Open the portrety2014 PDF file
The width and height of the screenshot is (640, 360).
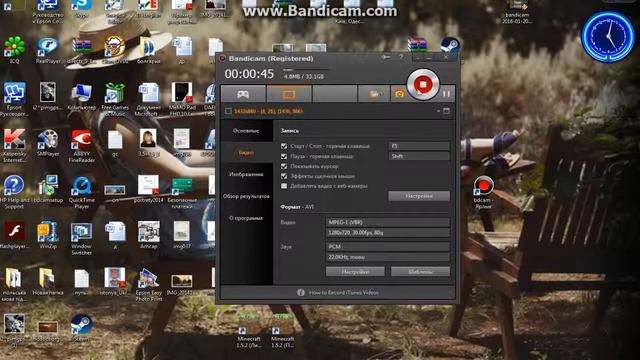(x=149, y=189)
